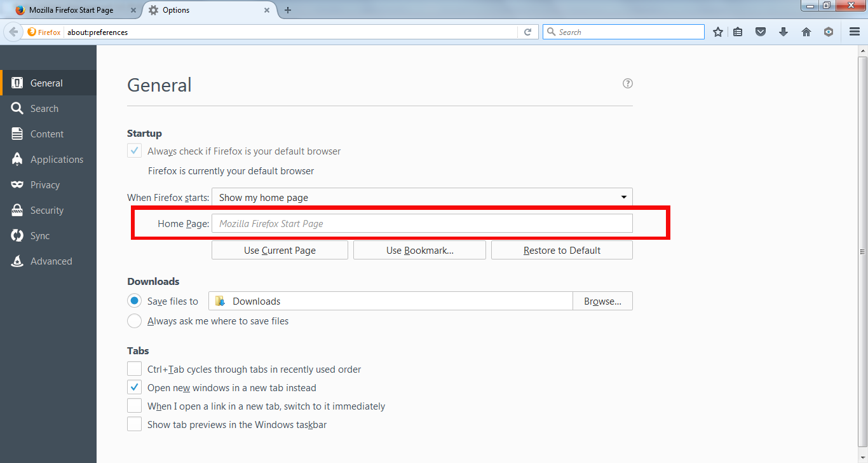Click Restore to Default button

tap(562, 250)
